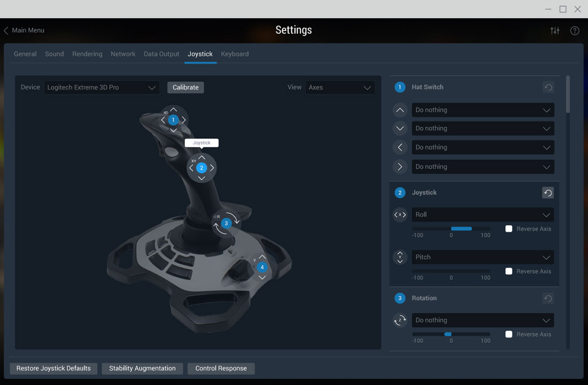Switch to the Network tab
This screenshot has height=385, width=588.
coord(123,54)
